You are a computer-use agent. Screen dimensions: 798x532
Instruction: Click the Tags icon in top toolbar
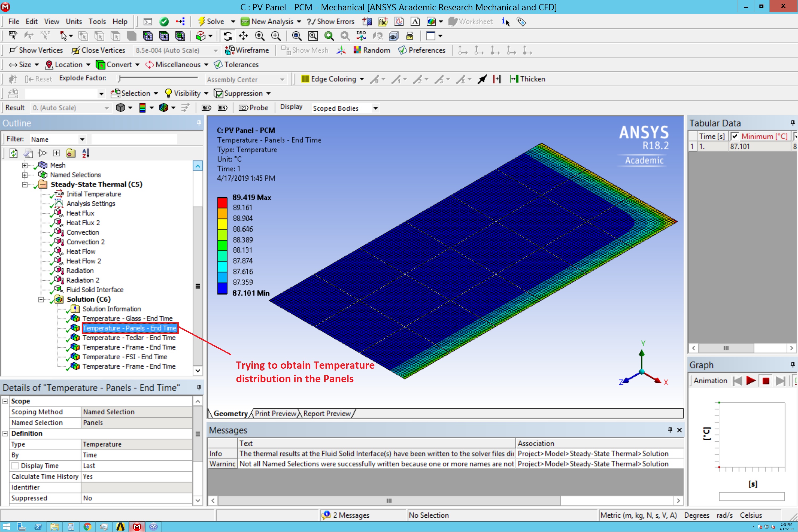tap(521, 22)
